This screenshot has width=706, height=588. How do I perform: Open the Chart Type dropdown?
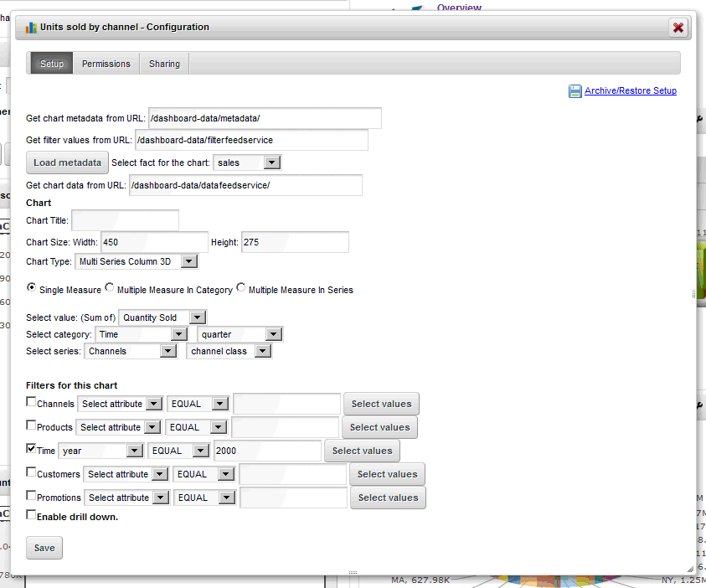coord(136,261)
